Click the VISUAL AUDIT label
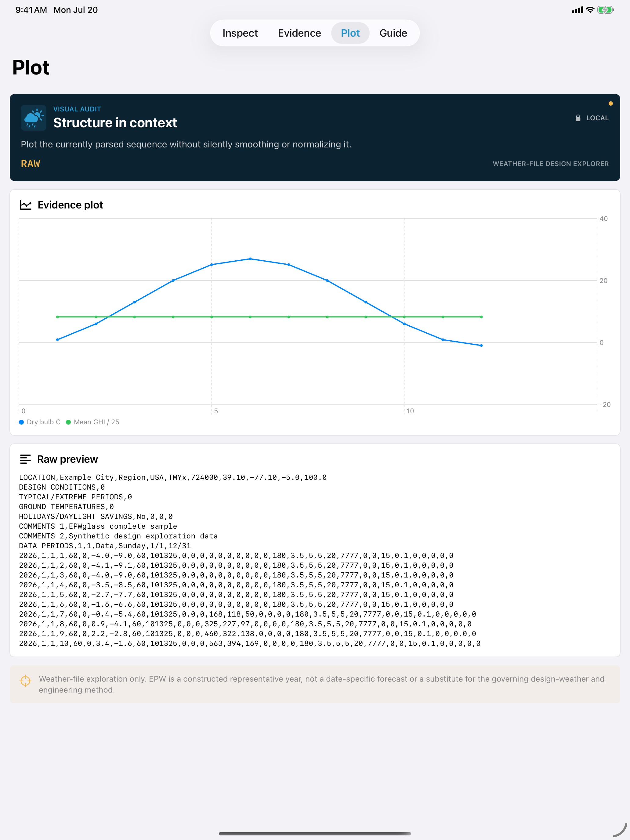Screen dimensions: 630x840 [x=77, y=109]
